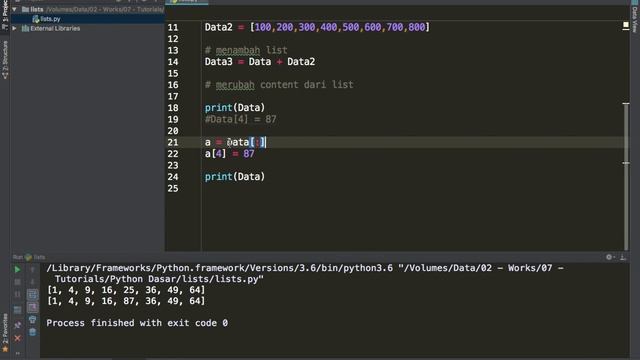
Task: Click the first output list containing 25
Action: [126, 290]
